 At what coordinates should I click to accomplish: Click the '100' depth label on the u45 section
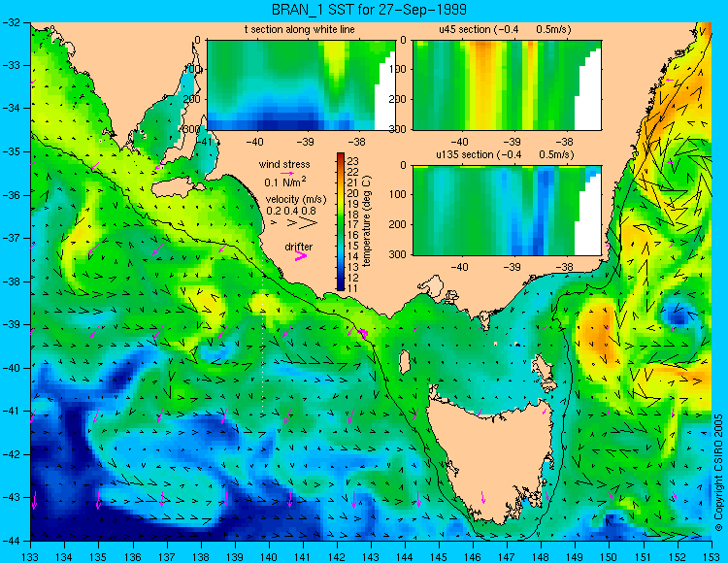click(398, 69)
